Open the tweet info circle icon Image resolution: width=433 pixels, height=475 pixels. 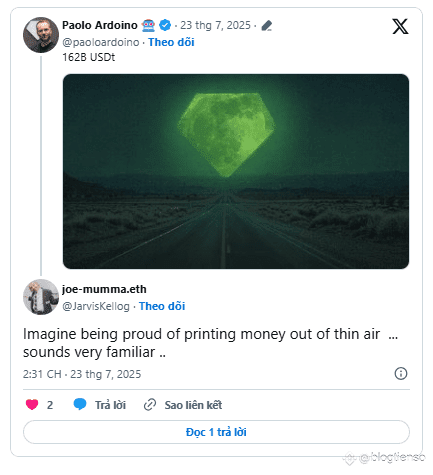click(x=401, y=373)
